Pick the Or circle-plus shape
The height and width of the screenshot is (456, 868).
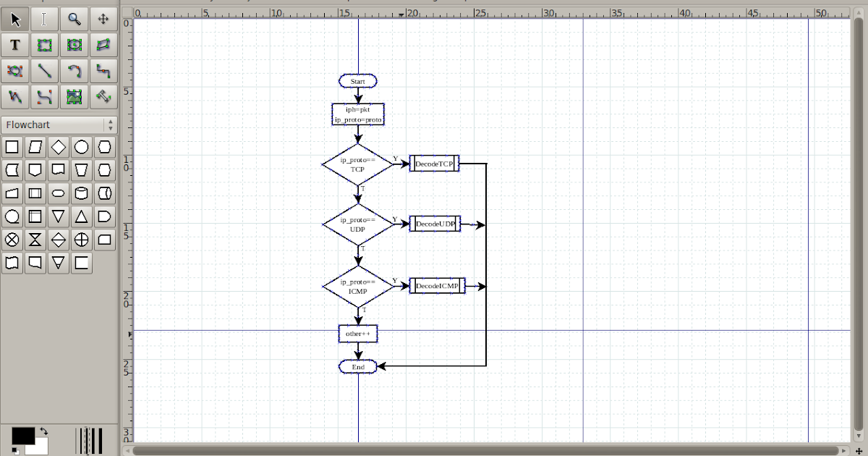82,240
